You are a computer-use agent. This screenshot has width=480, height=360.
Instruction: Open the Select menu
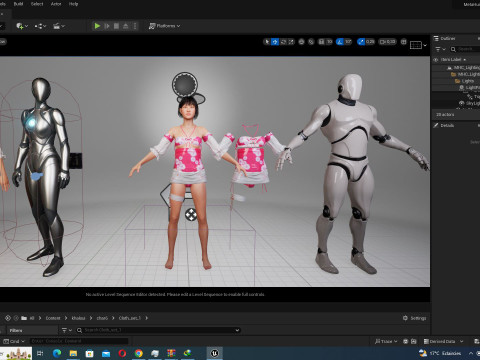coord(37,4)
